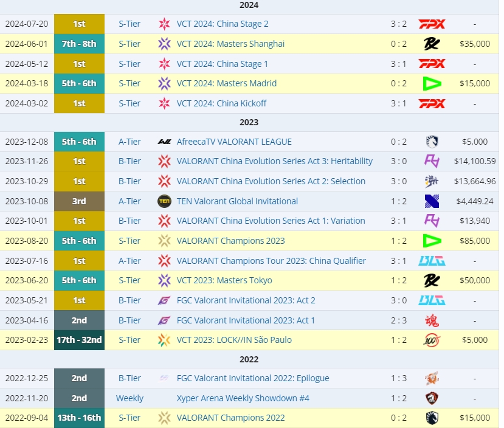
Task: Open VCT 2024: China Kickoff link
Action: pos(221,103)
